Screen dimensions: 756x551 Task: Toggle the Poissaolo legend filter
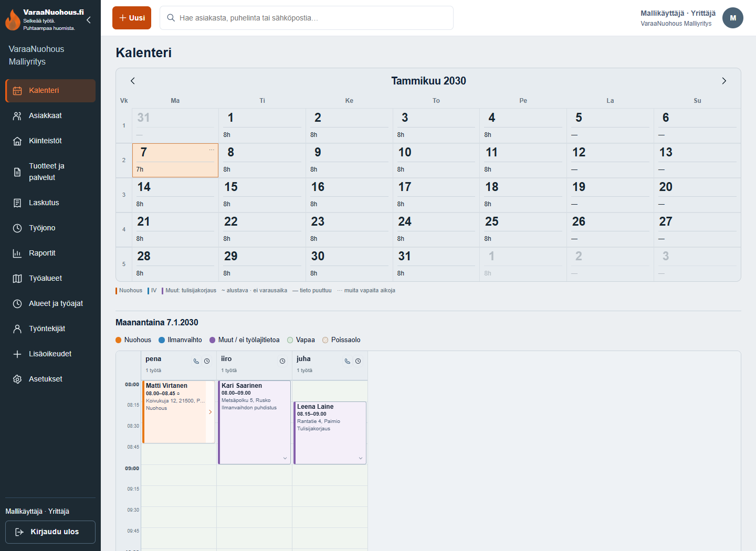[341, 340]
